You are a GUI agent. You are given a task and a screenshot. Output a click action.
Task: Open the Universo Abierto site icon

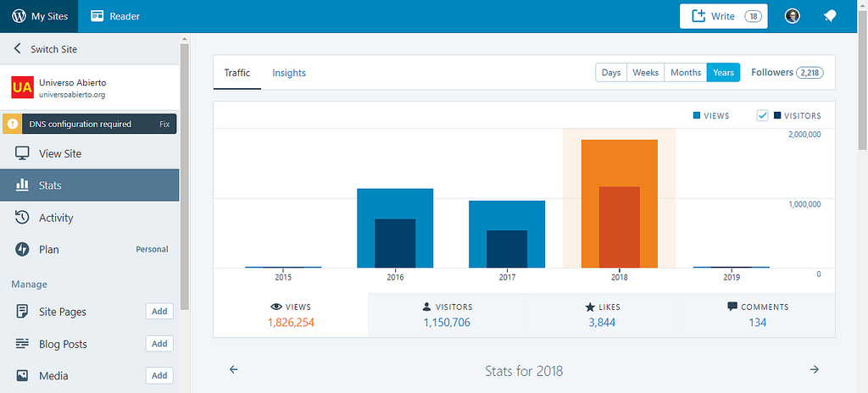[x=22, y=87]
